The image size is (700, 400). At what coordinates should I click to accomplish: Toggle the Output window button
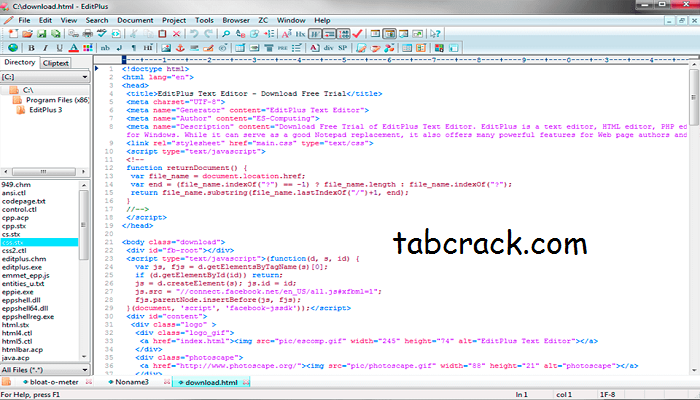[x=404, y=33]
